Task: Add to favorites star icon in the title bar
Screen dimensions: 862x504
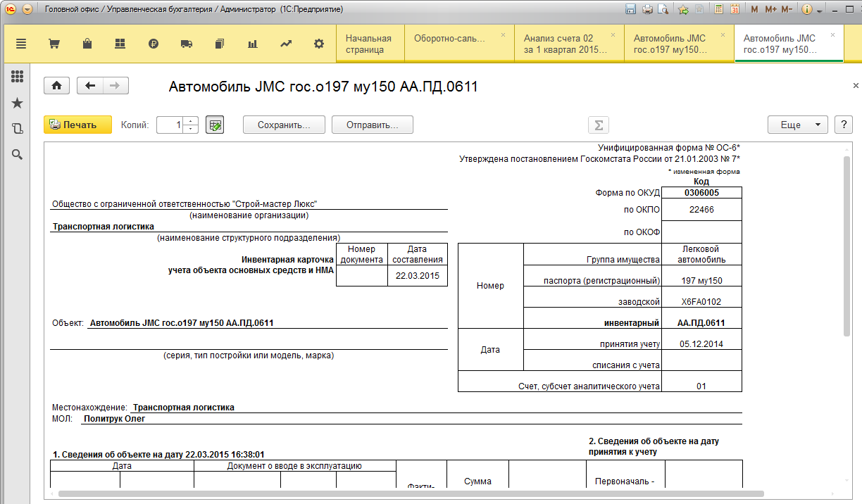Action: click(x=683, y=9)
